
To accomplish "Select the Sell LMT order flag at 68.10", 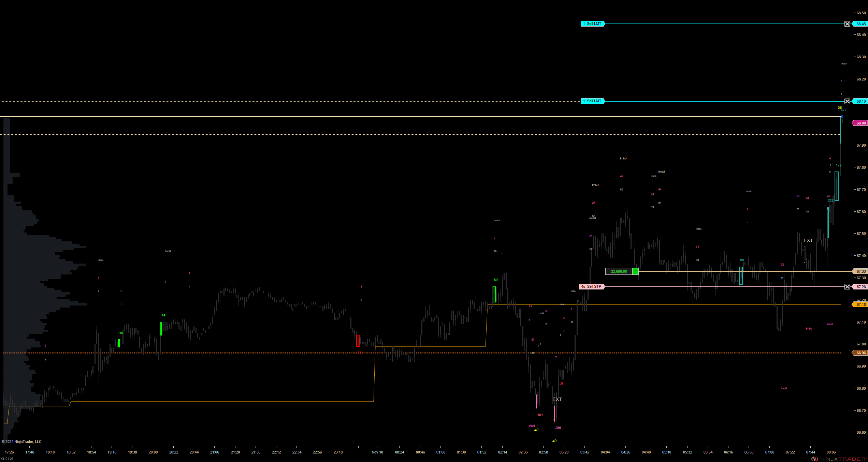I will (x=593, y=101).
